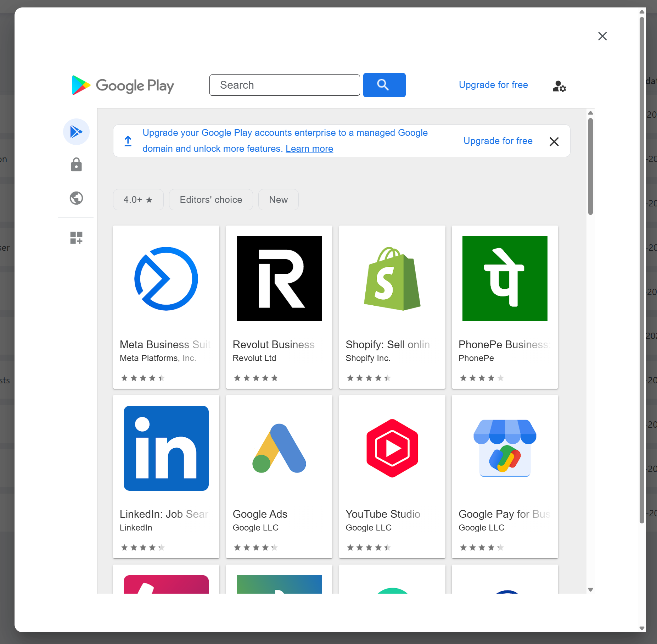The image size is (657, 644).
Task: Open the private apps lock icon
Action: tap(76, 165)
